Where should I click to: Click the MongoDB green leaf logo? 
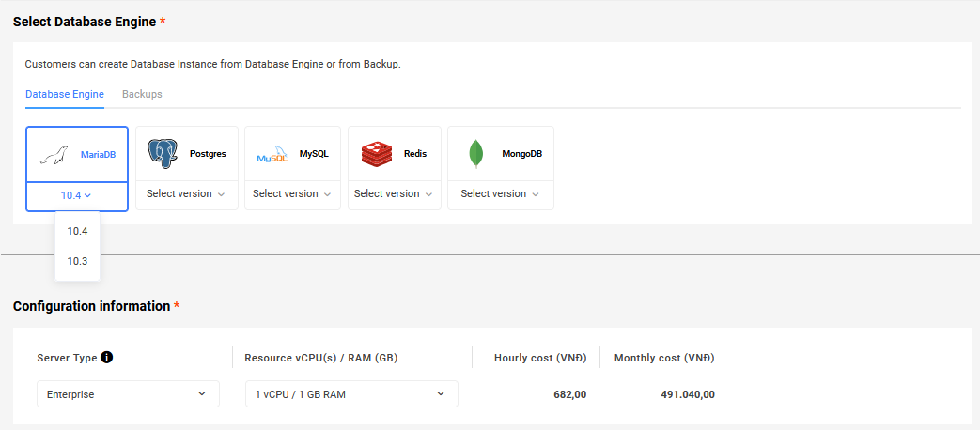[x=477, y=154]
